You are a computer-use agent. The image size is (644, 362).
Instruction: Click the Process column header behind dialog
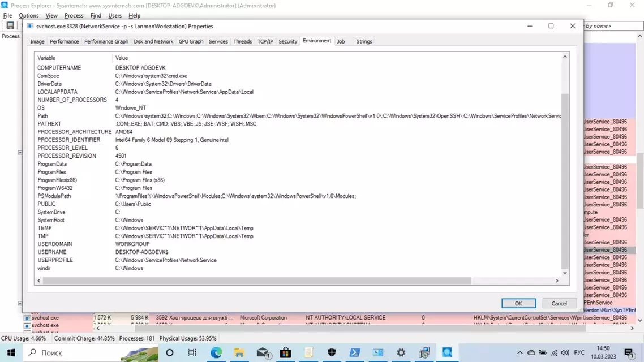11,36
